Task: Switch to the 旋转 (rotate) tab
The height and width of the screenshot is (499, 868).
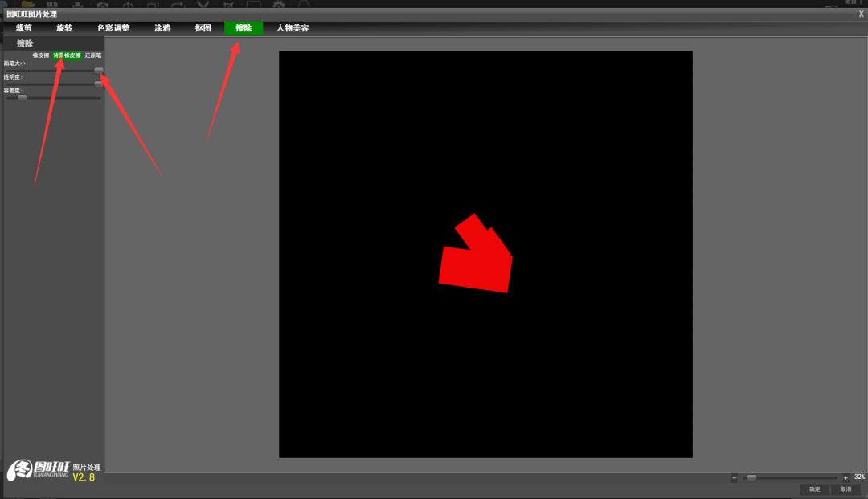Action: [x=64, y=28]
